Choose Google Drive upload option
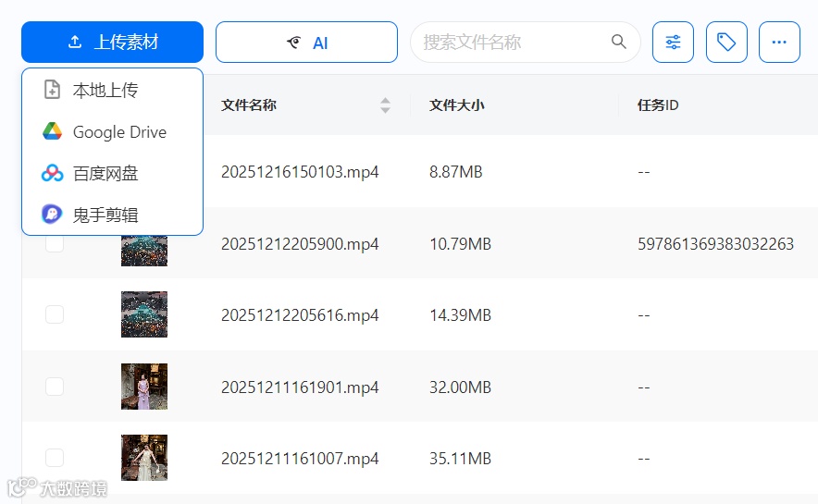This screenshot has width=818, height=504. [x=112, y=132]
